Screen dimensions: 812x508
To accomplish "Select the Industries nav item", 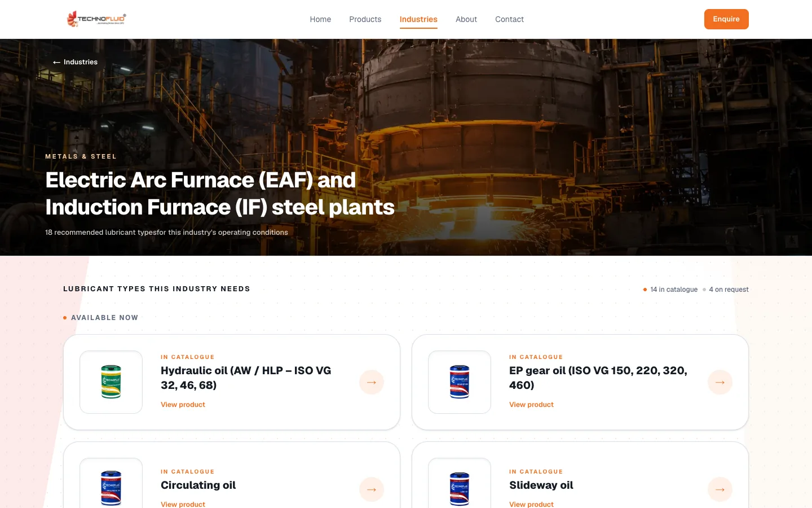I will (x=418, y=19).
